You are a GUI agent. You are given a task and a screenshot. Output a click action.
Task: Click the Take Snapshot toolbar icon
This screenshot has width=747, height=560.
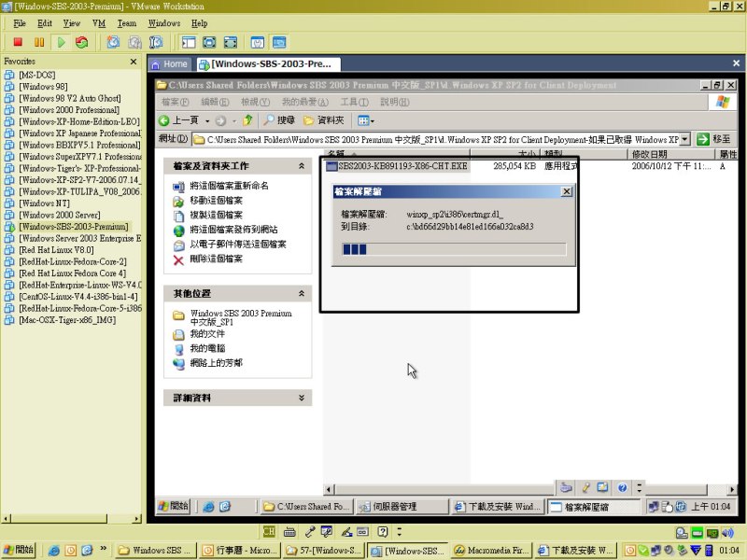113,42
